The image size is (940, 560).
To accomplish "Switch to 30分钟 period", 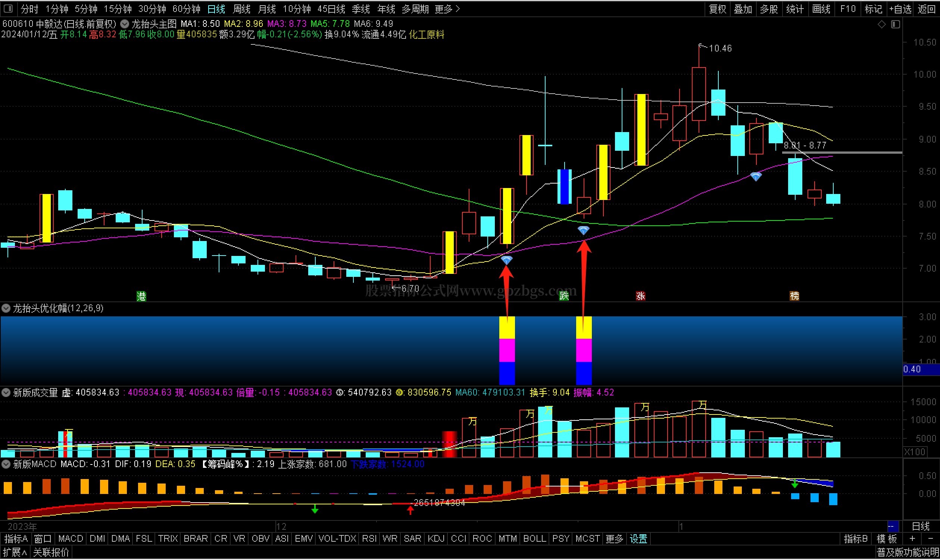I will [x=152, y=9].
